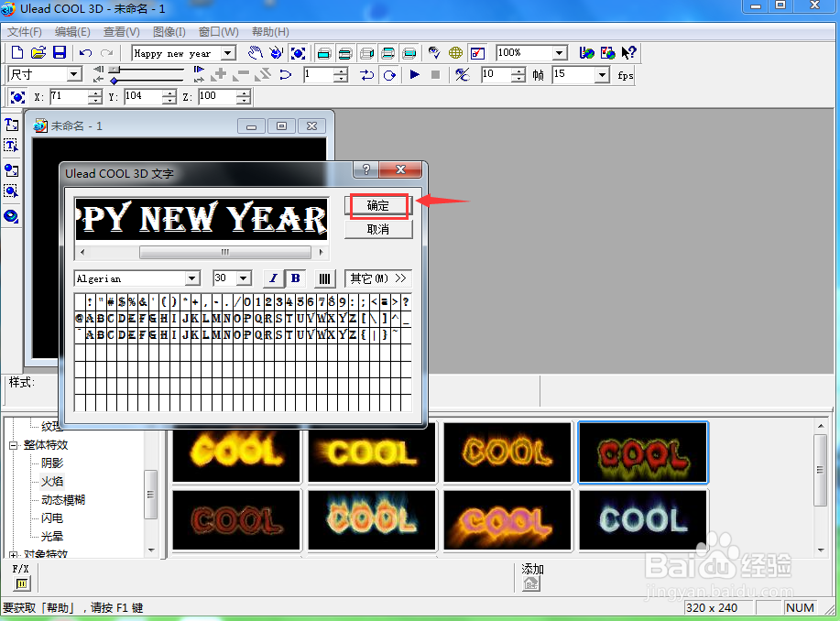The image size is (840, 621).
Task: Open the font size 30 dropdown
Action: pos(244,278)
